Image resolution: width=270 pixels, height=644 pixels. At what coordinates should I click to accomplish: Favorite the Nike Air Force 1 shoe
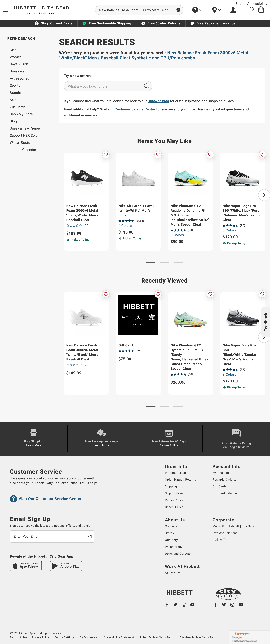point(158,155)
